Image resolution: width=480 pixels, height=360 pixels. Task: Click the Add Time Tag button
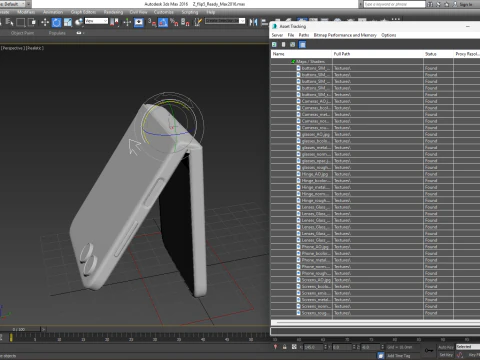click(x=398, y=356)
